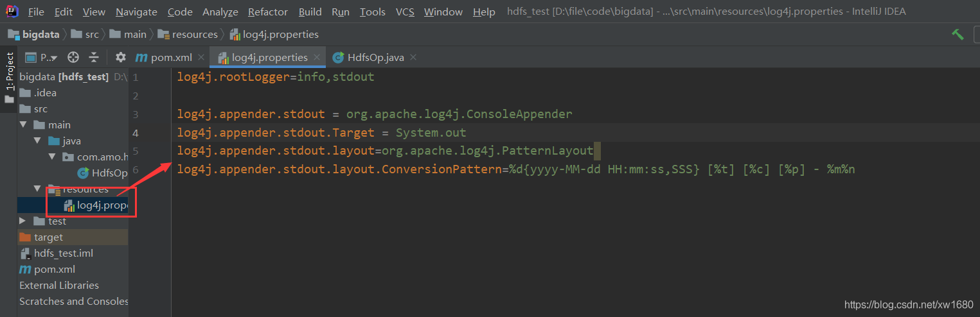This screenshot has height=317, width=980.
Task: Collapse the com.amo package arrow
Action: (x=53, y=157)
